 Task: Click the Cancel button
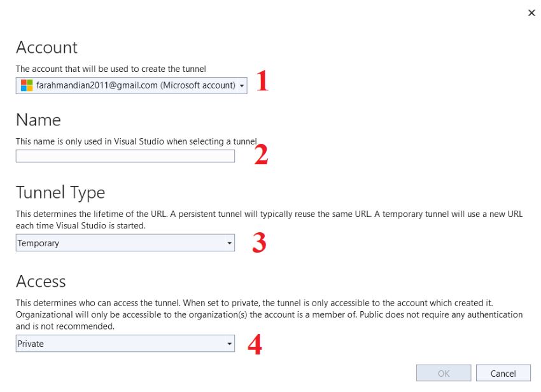click(x=503, y=373)
